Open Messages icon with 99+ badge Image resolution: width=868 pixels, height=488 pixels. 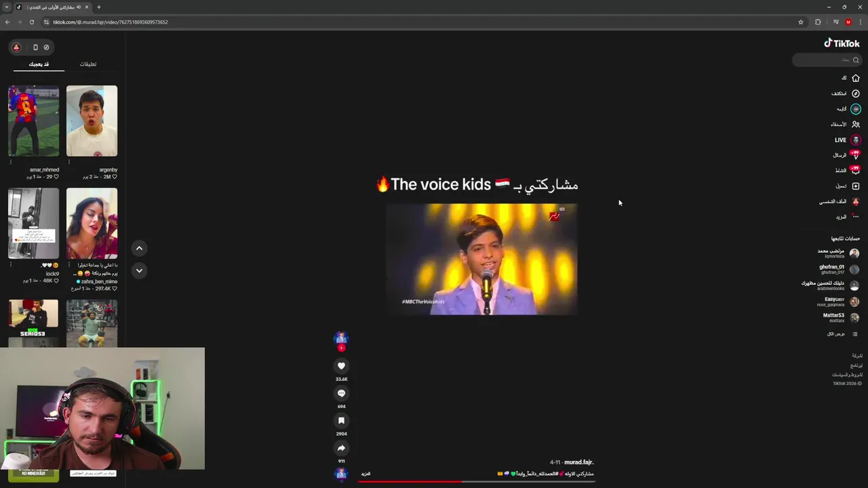click(x=855, y=155)
